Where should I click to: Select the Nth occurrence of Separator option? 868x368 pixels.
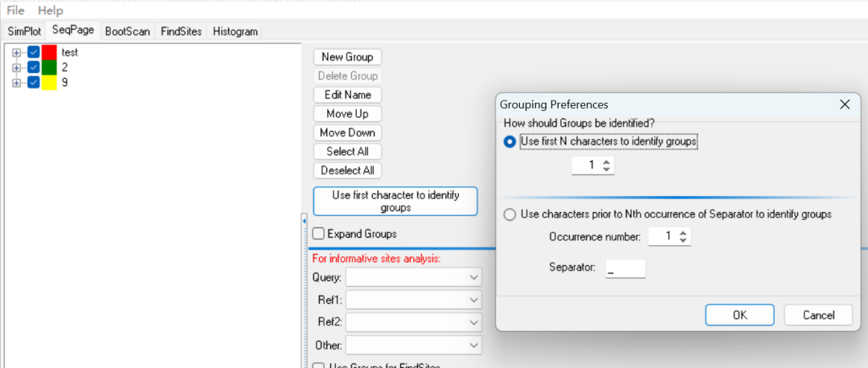(x=509, y=215)
